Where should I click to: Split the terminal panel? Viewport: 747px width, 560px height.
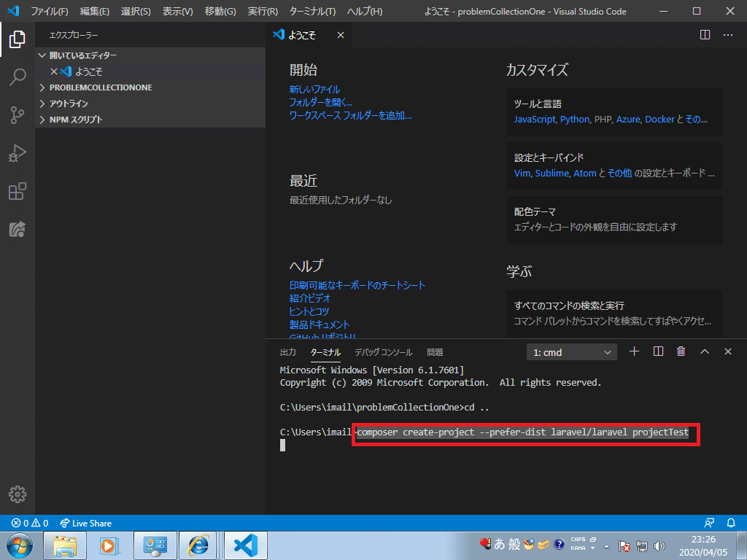658,351
